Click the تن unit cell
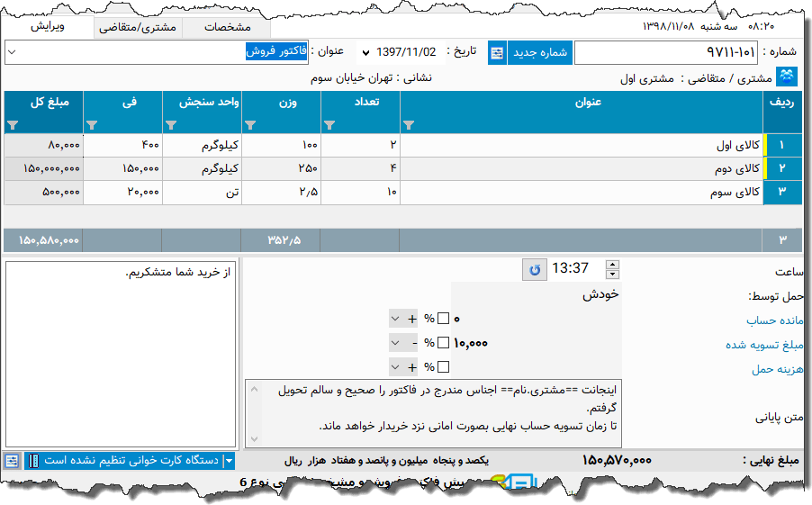Screen dimensions: 812x505 coord(202,192)
